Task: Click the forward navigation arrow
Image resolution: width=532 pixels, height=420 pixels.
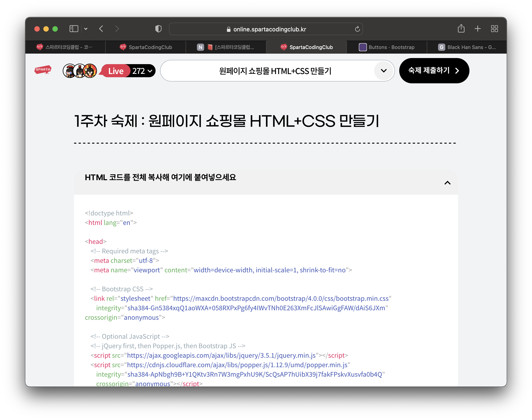Action: (x=117, y=29)
